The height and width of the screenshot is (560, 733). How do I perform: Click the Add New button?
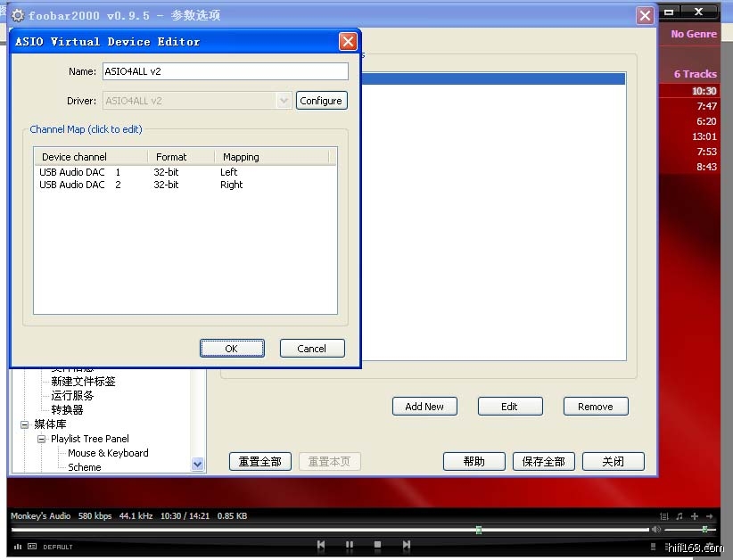point(424,407)
